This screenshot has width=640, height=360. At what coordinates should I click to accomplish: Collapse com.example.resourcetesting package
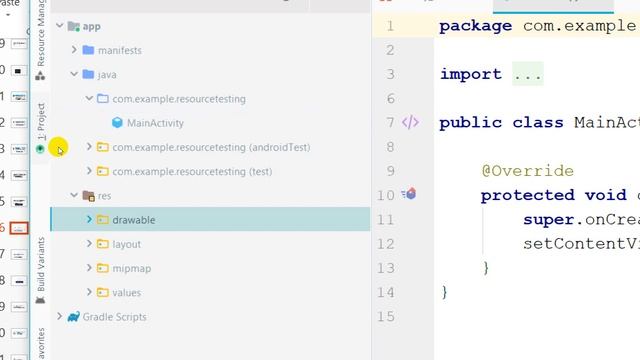pyautogui.click(x=89, y=98)
